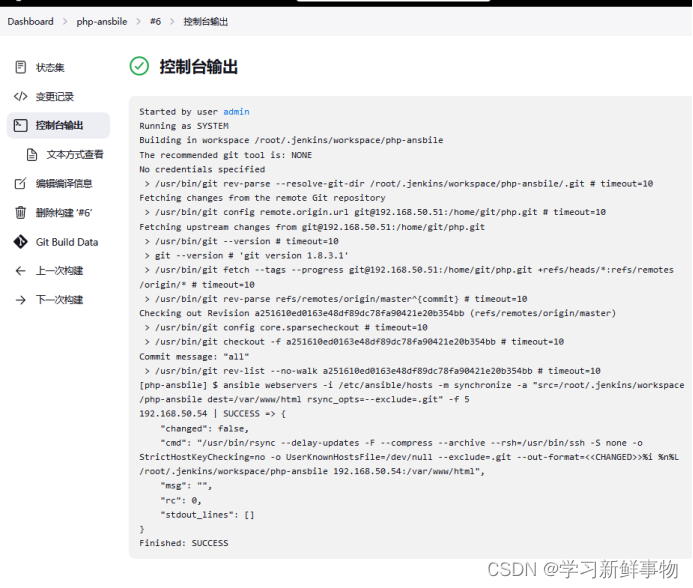Click '192.168.50.54 | SUCCESS' result line
693x588 pixels.
click(213, 414)
